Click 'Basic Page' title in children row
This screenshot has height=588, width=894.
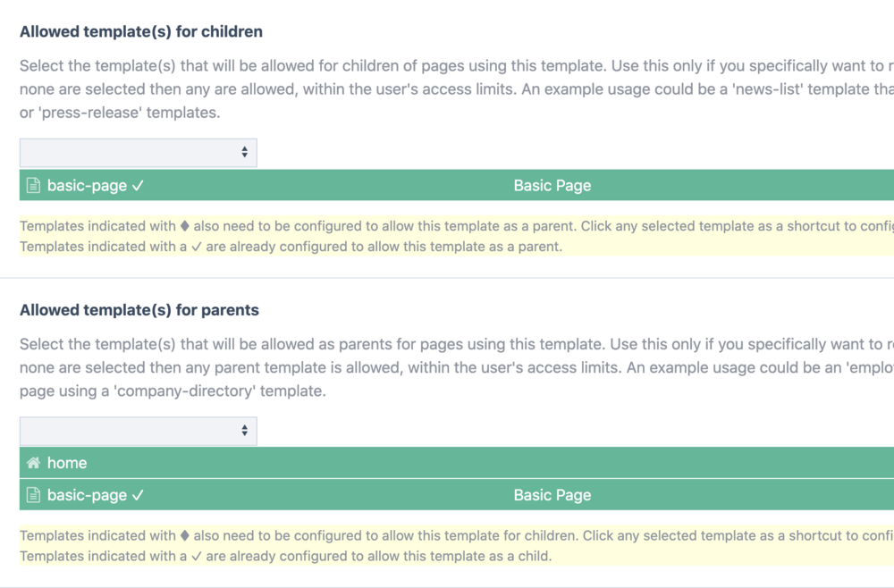tap(552, 186)
